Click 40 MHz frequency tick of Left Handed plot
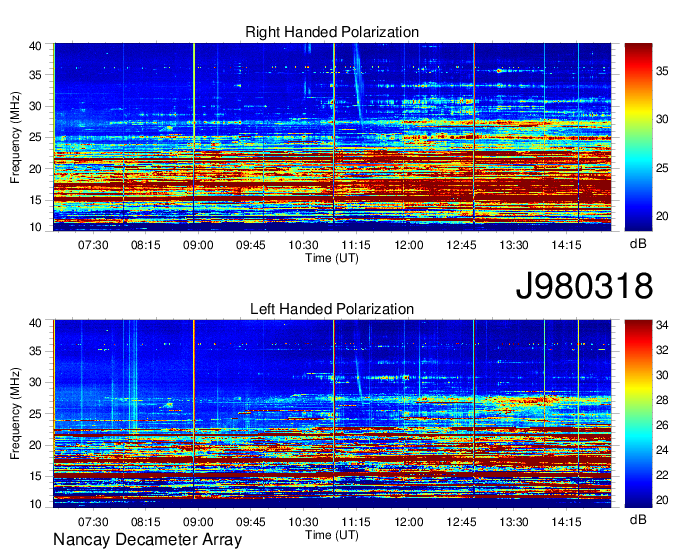Viewport: 680px width, 552px height. (x=35, y=323)
